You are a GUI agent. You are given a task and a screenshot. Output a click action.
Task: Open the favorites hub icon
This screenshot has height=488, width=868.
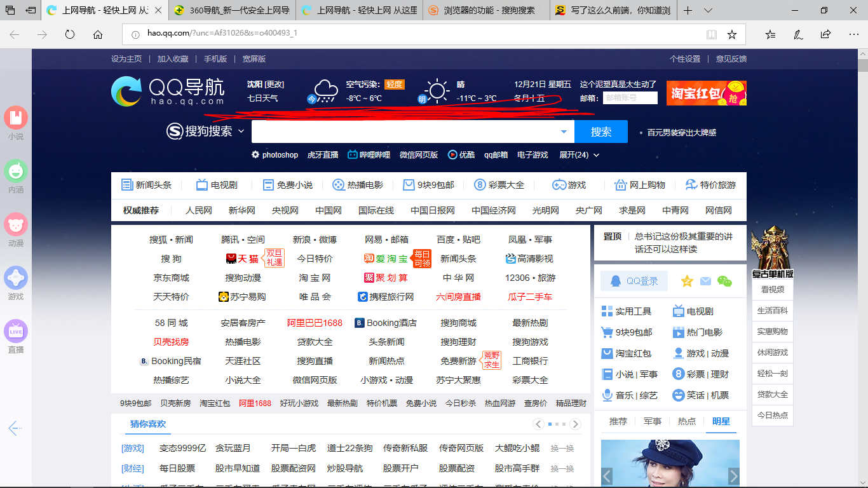[770, 34]
